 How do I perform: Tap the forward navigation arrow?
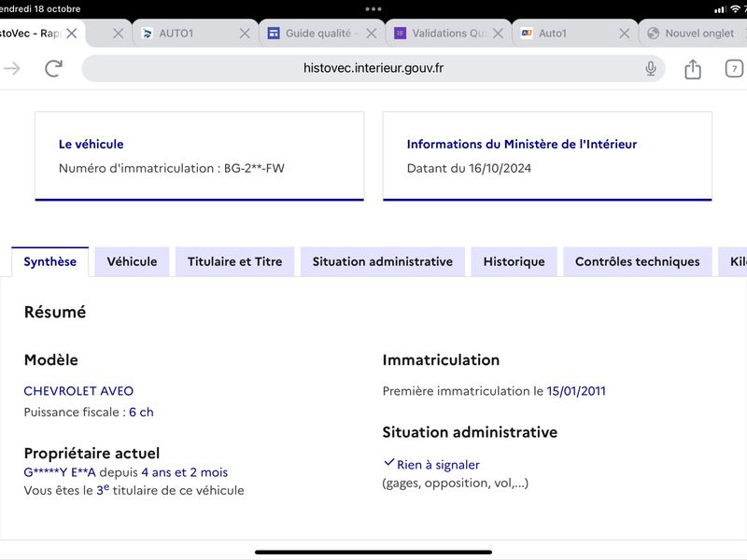12,68
